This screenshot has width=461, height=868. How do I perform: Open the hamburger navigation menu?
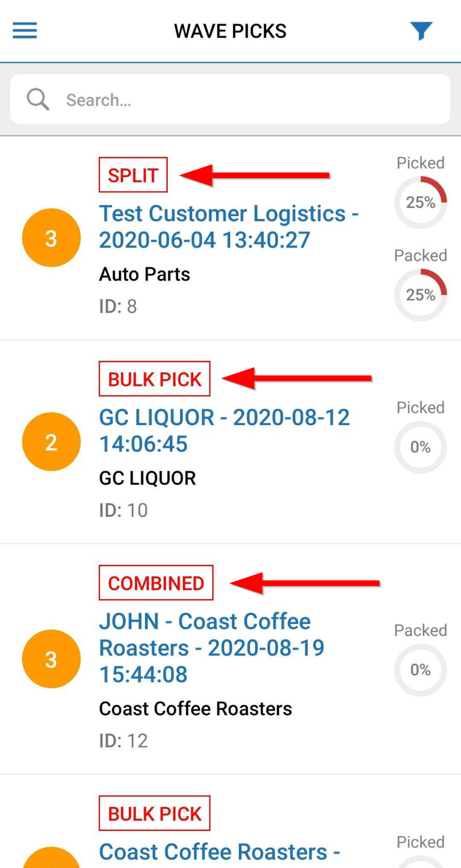[25, 31]
